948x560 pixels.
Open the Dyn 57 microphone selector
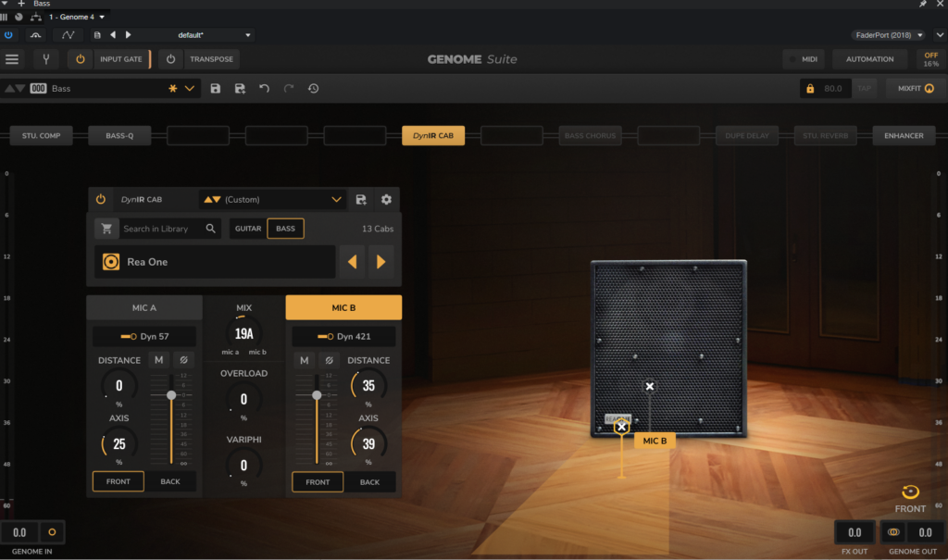(144, 336)
